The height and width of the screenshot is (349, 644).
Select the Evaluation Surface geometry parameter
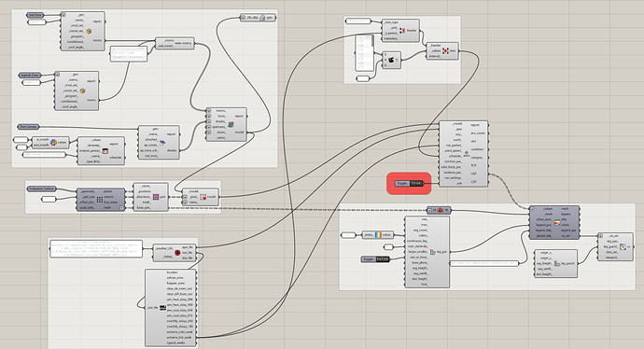(41, 188)
